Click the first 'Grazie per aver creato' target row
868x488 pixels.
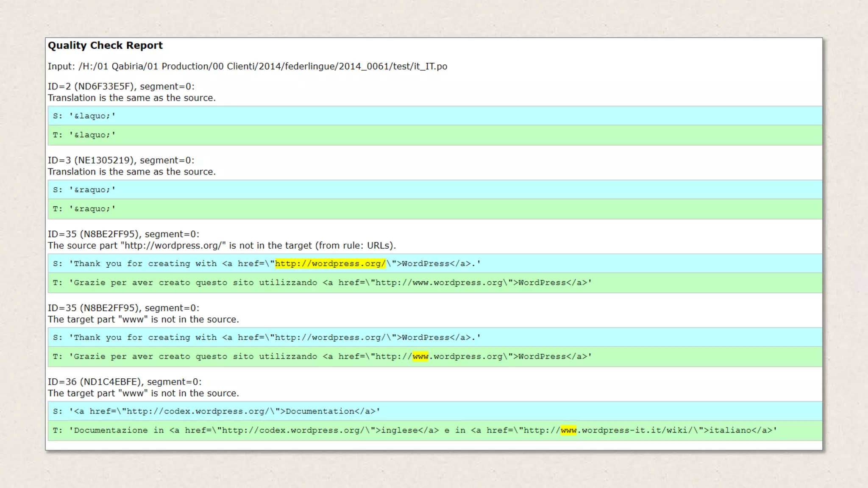coord(195,283)
